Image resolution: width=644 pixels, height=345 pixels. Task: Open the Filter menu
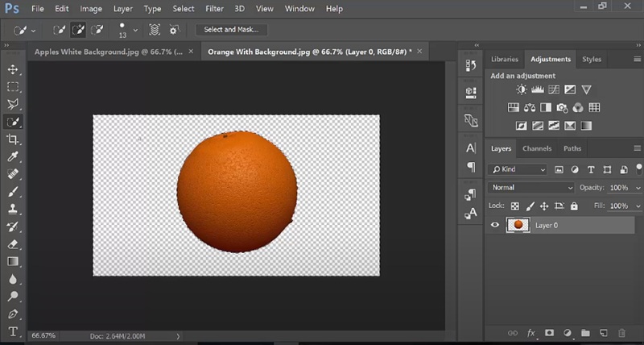coord(214,9)
